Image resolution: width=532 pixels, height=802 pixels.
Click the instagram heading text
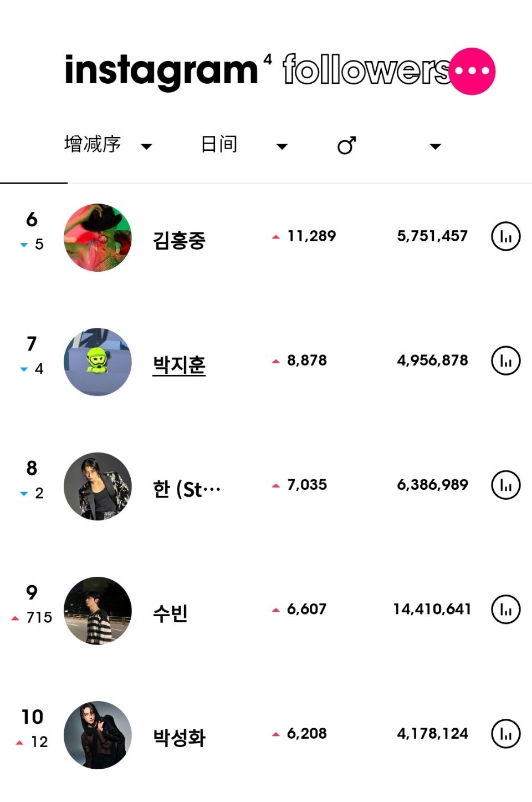pyautogui.click(x=161, y=71)
